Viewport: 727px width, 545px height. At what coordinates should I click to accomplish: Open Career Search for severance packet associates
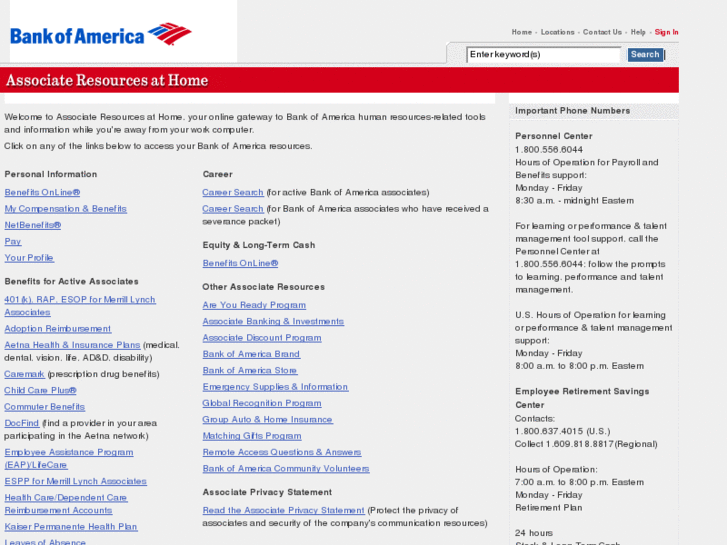233,209
